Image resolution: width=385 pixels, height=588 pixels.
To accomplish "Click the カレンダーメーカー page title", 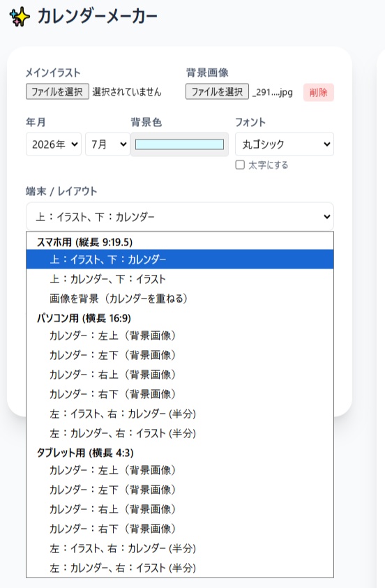I will pyautogui.click(x=97, y=17).
